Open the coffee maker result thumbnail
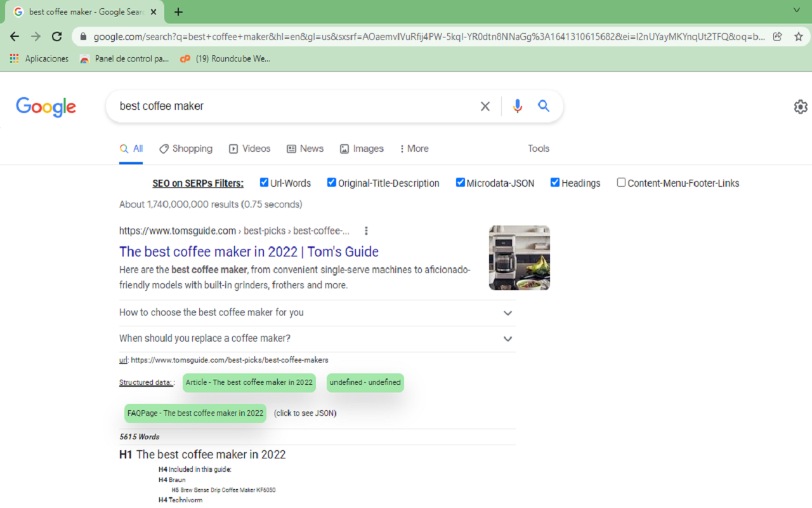Viewport: 812px width, 508px height. point(520,258)
